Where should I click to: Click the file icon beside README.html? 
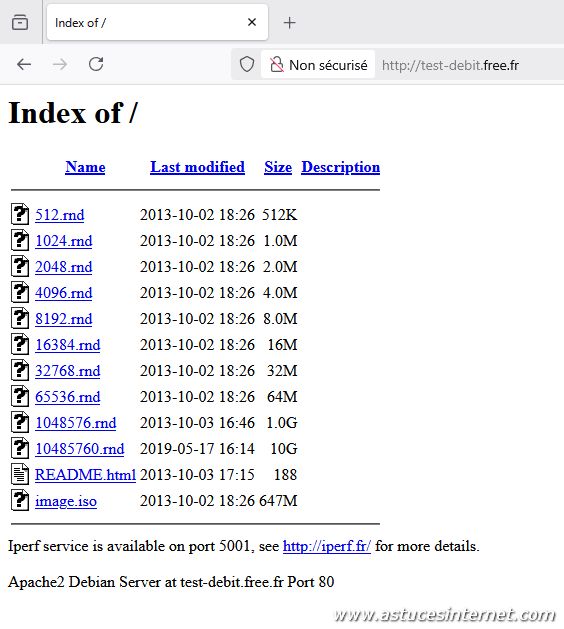(20, 475)
